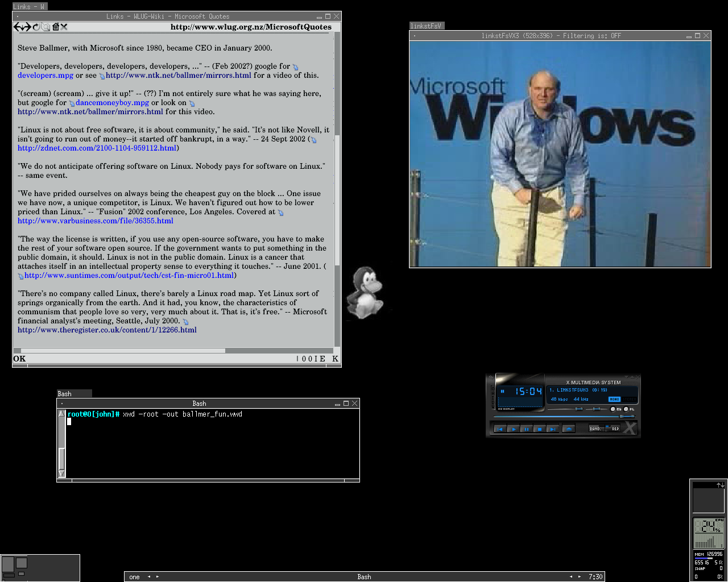Stop playback in XMMS
Screen dimensions: 728x582
click(540, 429)
